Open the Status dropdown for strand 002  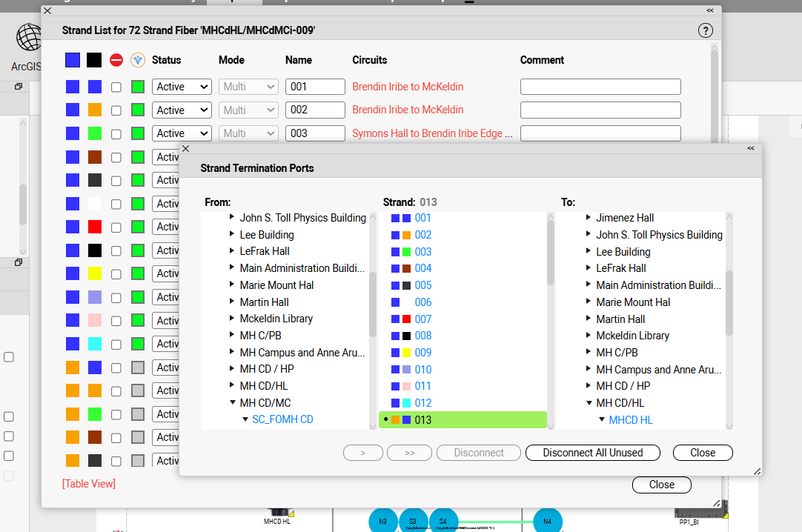182,110
